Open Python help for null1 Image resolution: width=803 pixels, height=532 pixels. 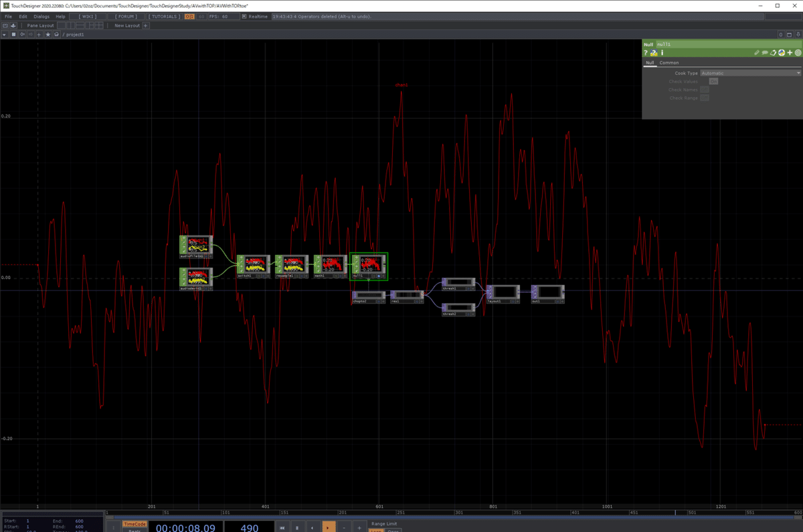[x=654, y=52]
